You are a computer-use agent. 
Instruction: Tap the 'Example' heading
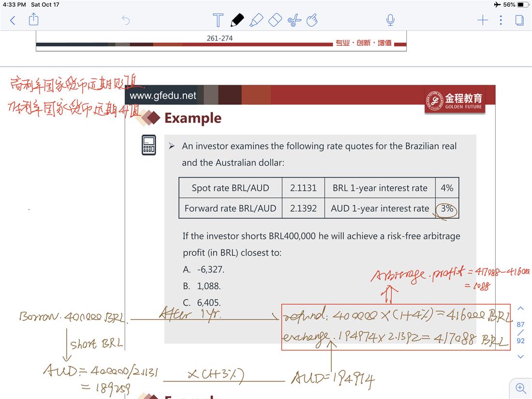click(192, 118)
